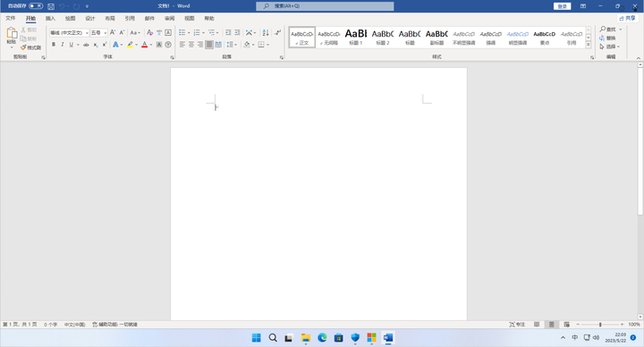
Task: Open the phonetic guide (拼音) icon
Action: tap(159, 32)
